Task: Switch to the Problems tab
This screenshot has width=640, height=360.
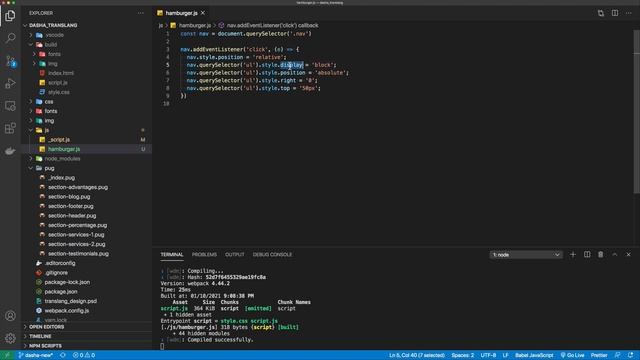Action: click(x=204, y=255)
